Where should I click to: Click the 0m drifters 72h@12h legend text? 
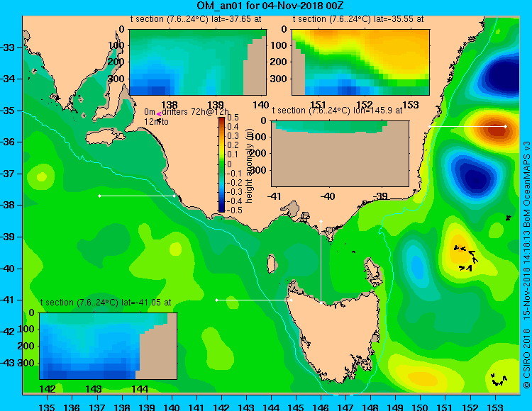click(x=187, y=112)
